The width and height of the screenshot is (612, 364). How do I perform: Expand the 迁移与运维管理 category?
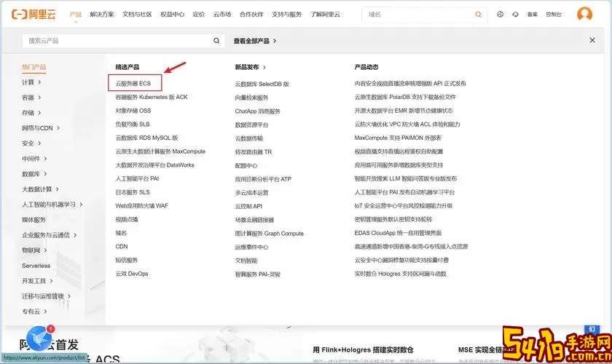click(x=47, y=296)
